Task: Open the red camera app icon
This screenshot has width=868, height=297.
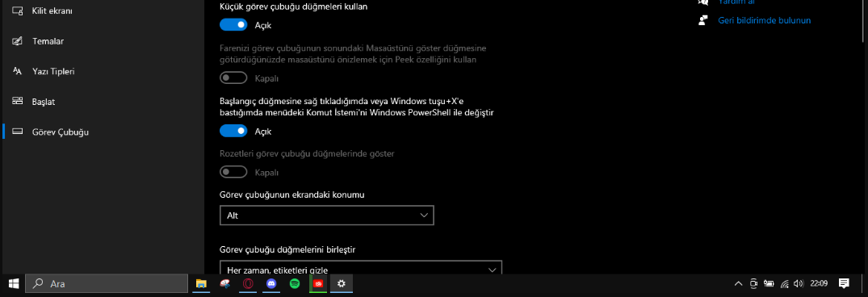Action: [318, 284]
